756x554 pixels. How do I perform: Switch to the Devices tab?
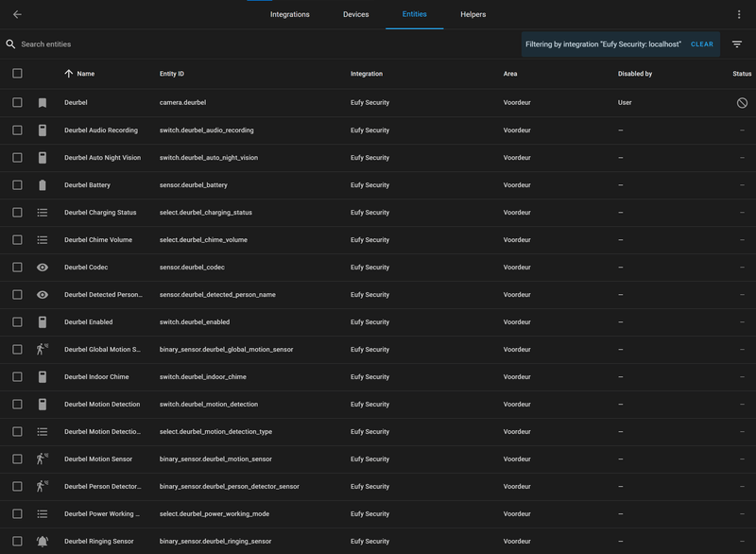point(356,14)
